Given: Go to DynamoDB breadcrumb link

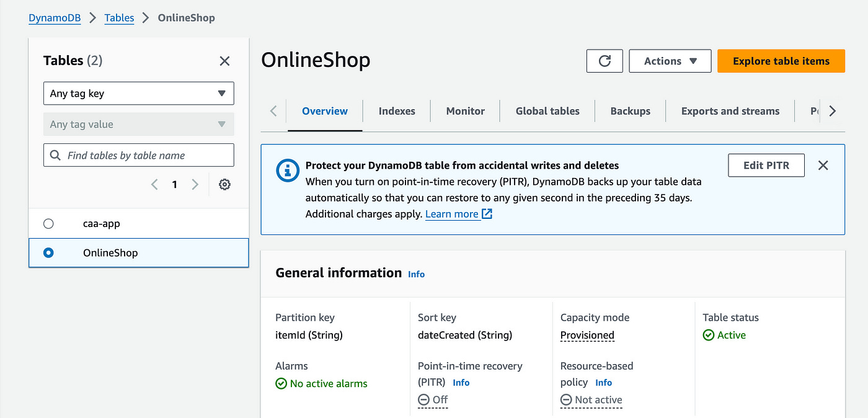Looking at the screenshot, I should (55, 17).
